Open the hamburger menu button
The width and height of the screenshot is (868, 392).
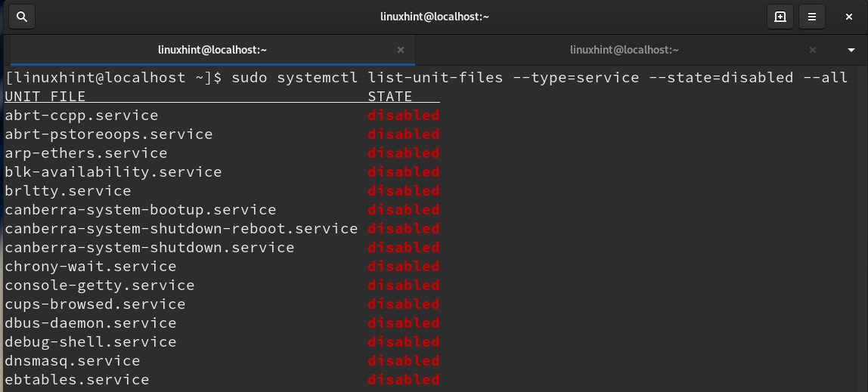coord(812,16)
